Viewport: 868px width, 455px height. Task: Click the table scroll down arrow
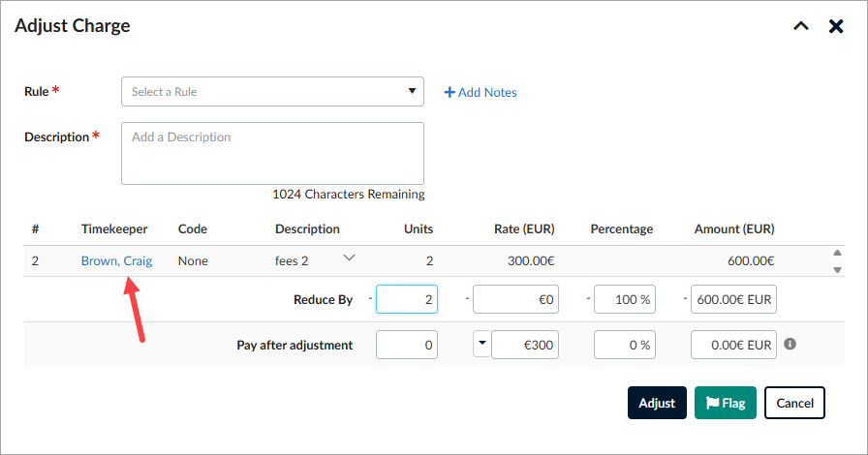click(838, 270)
